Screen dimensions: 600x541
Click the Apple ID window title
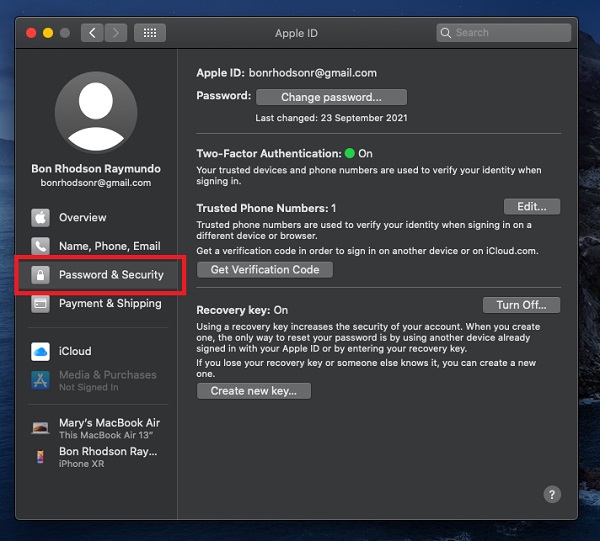tap(296, 33)
